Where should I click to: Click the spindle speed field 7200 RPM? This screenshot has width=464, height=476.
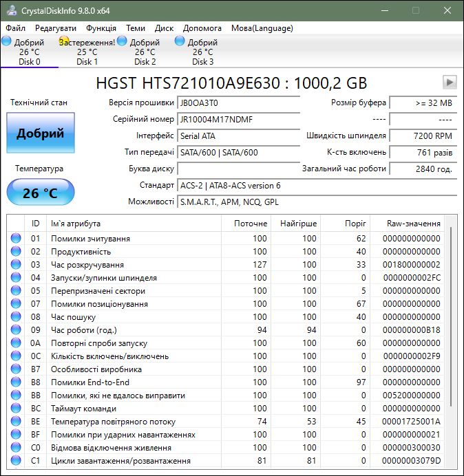pyautogui.click(x=423, y=136)
